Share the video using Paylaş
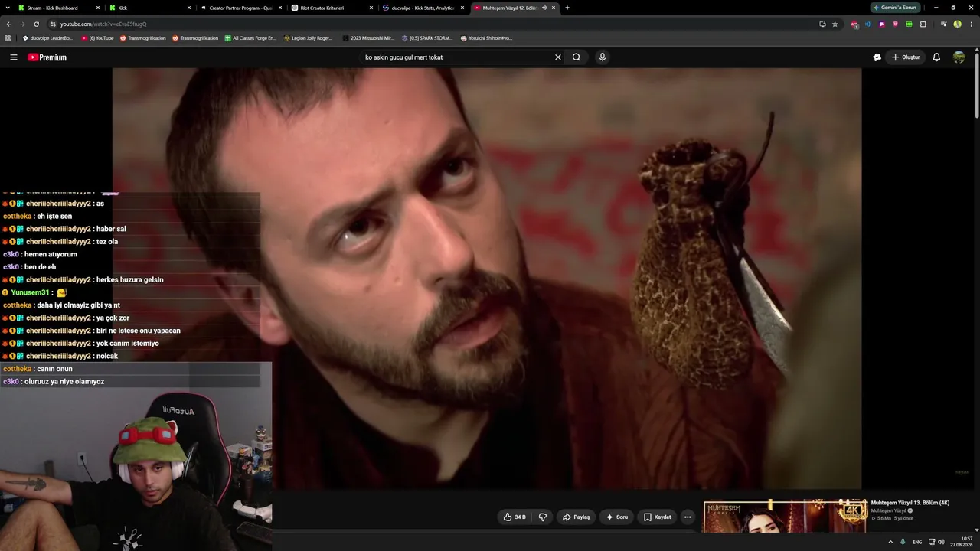 [x=576, y=517]
